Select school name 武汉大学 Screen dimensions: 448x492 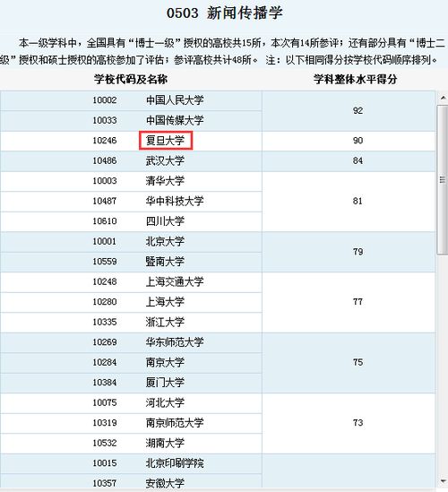click(x=165, y=160)
